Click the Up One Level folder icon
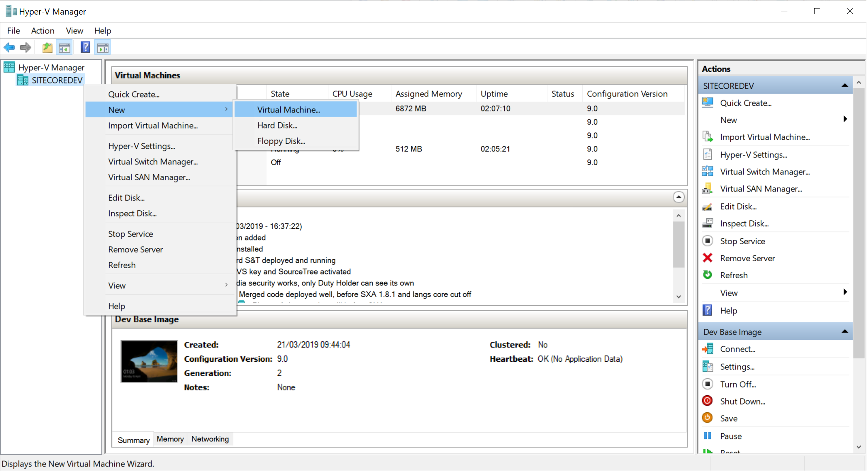The width and height of the screenshot is (868, 471). (x=47, y=47)
